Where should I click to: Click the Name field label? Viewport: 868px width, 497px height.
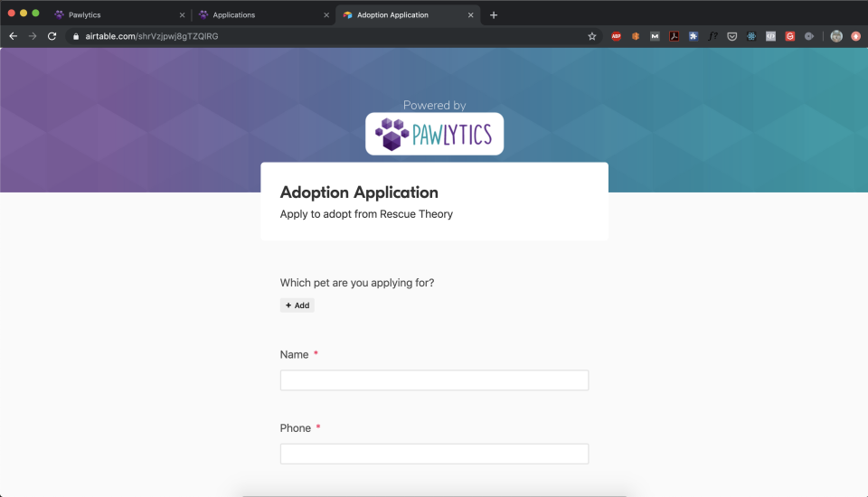(294, 355)
